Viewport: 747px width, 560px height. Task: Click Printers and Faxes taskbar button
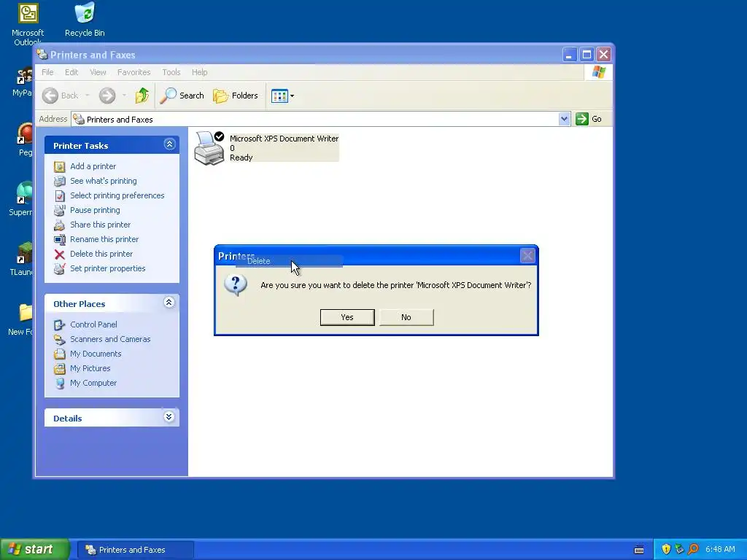coord(135,550)
